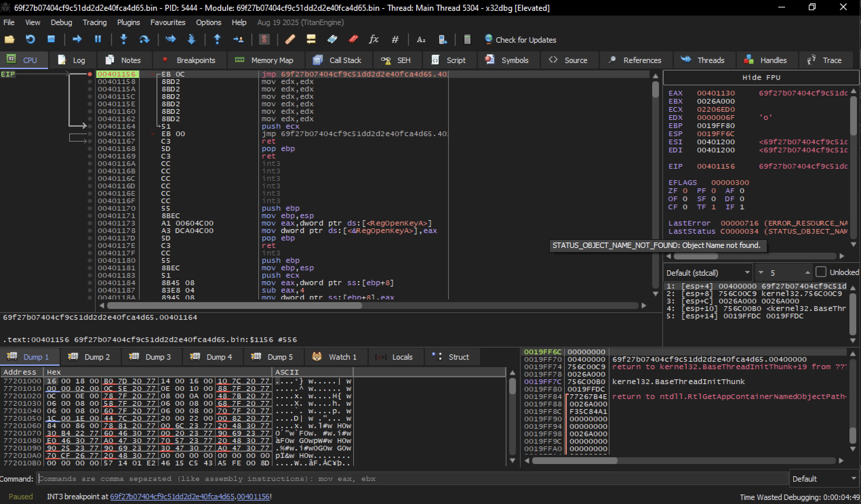The image size is (861, 504).
Task: Select the EAX register value 00401130
Action: click(x=716, y=93)
